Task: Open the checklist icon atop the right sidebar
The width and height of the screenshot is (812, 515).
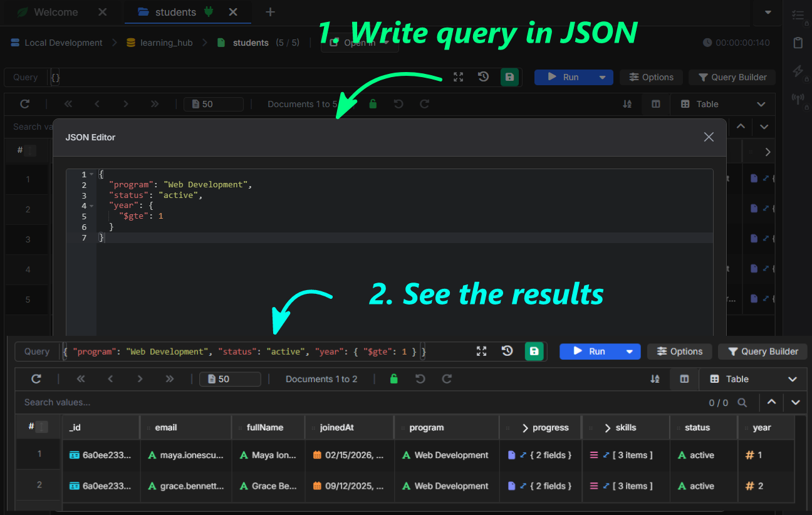Action: pyautogui.click(x=798, y=15)
